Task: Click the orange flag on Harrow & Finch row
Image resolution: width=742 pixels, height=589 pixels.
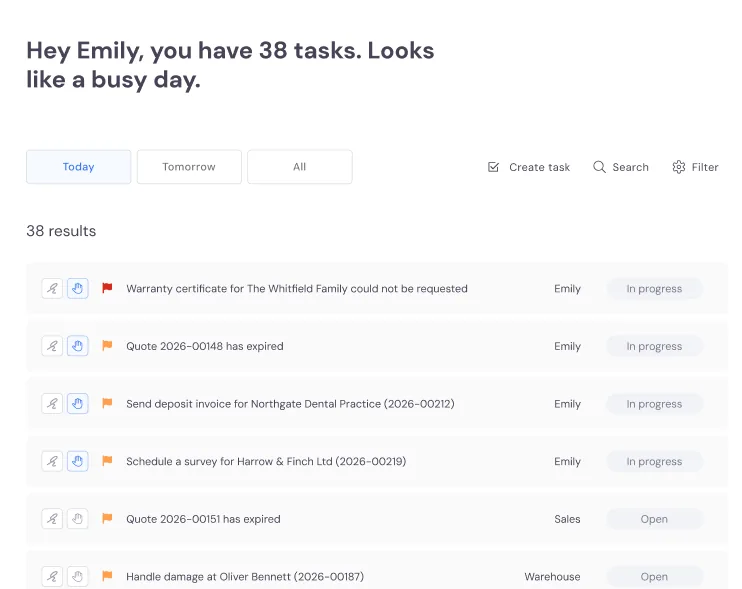Action: tap(107, 460)
